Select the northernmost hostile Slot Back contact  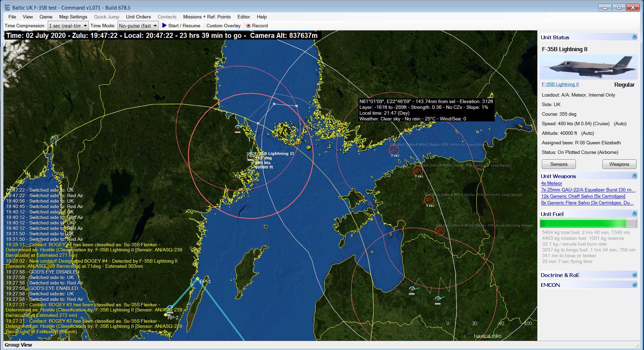pyautogui.click(x=394, y=150)
